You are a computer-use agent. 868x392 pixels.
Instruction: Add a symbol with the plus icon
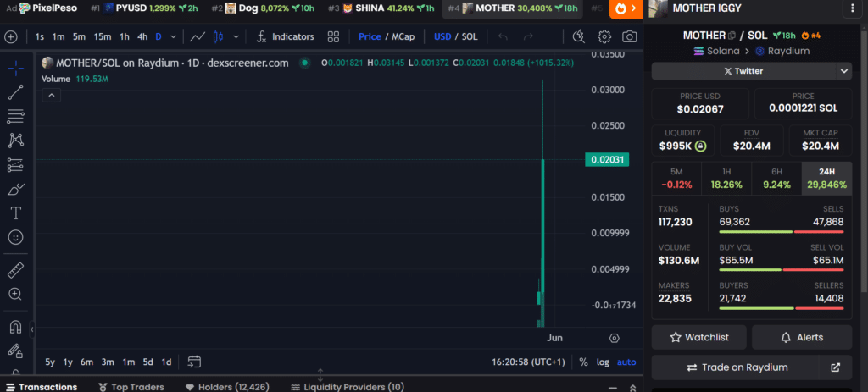coord(11,37)
